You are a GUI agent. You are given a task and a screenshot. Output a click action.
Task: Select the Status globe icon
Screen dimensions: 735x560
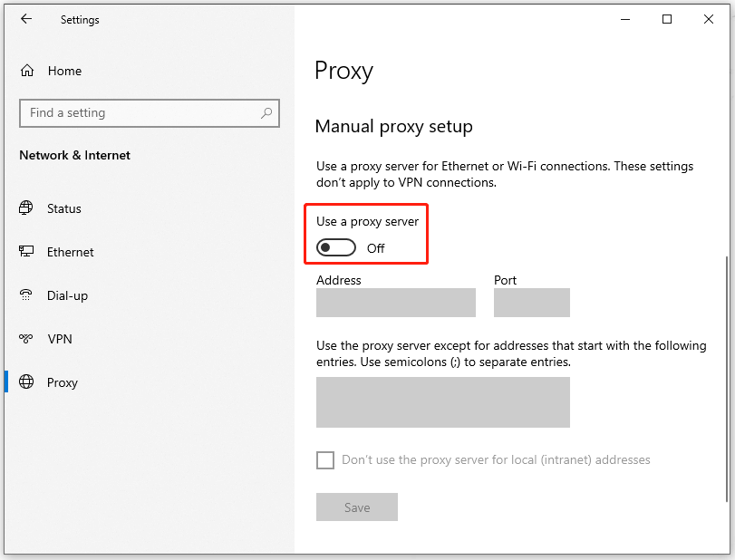click(26, 208)
